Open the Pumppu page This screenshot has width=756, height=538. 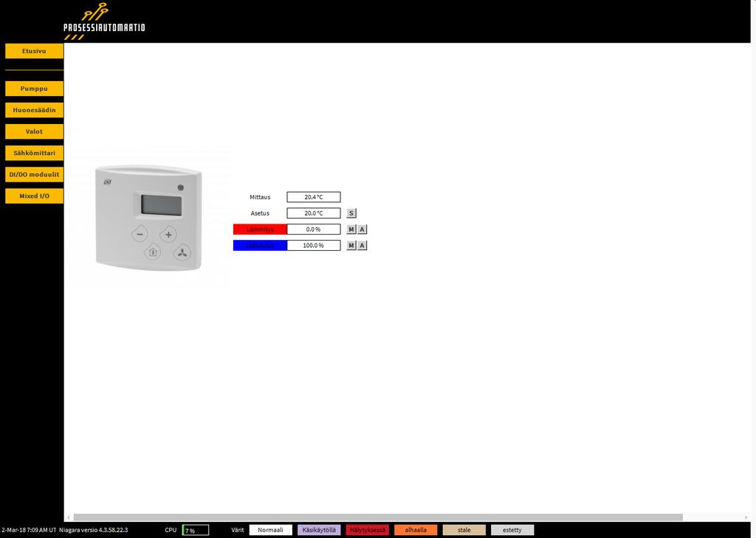34,89
